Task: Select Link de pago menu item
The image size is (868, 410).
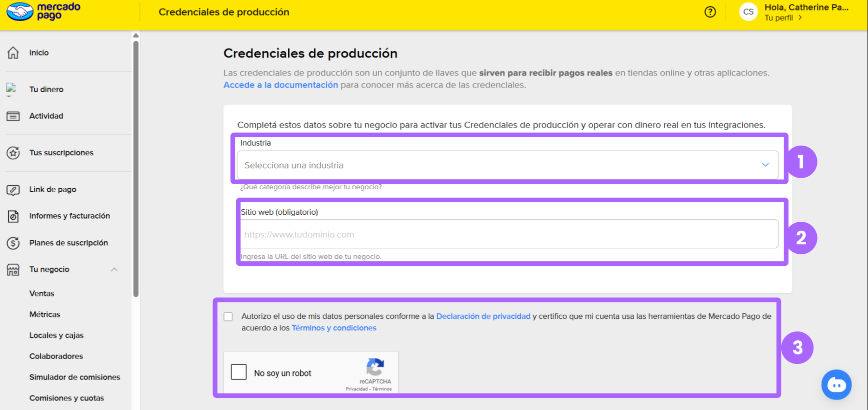Action: (53, 189)
